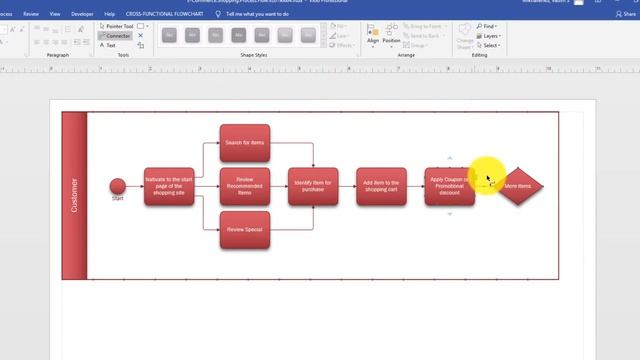
Task: Open the Effects dropdown
Action: [x=342, y=45]
